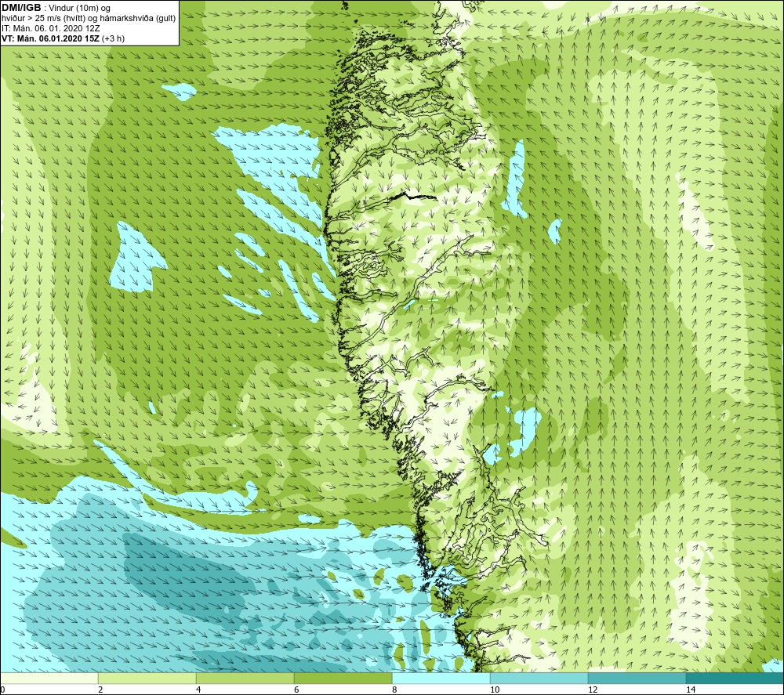Click the 'DMI/IGB' title text
Viewport: 784px width, 695px height.
point(21,8)
